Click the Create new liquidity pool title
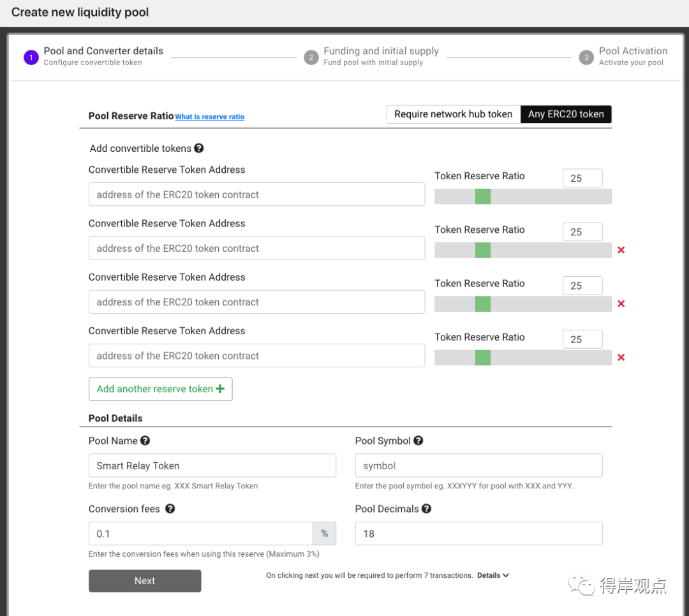This screenshot has width=689, height=616. click(x=80, y=12)
